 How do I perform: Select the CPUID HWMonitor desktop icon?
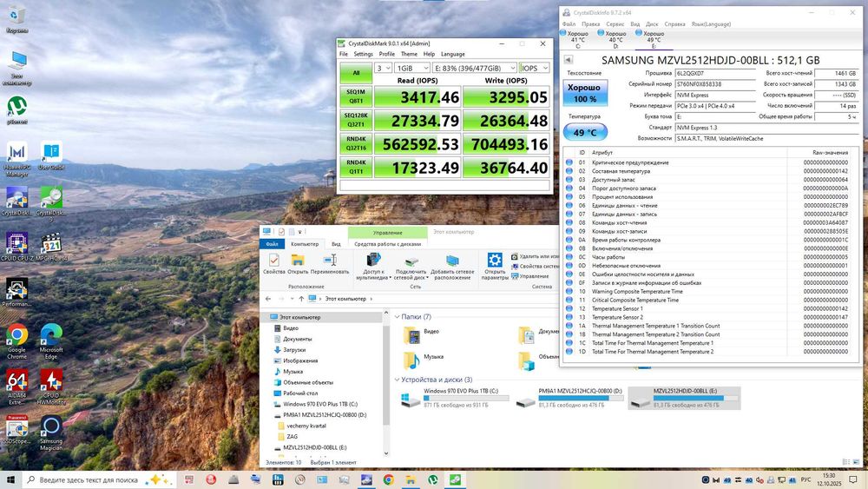(51, 387)
